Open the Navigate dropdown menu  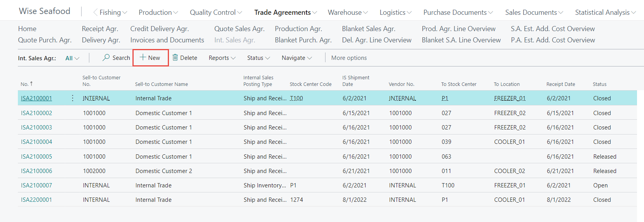(297, 58)
